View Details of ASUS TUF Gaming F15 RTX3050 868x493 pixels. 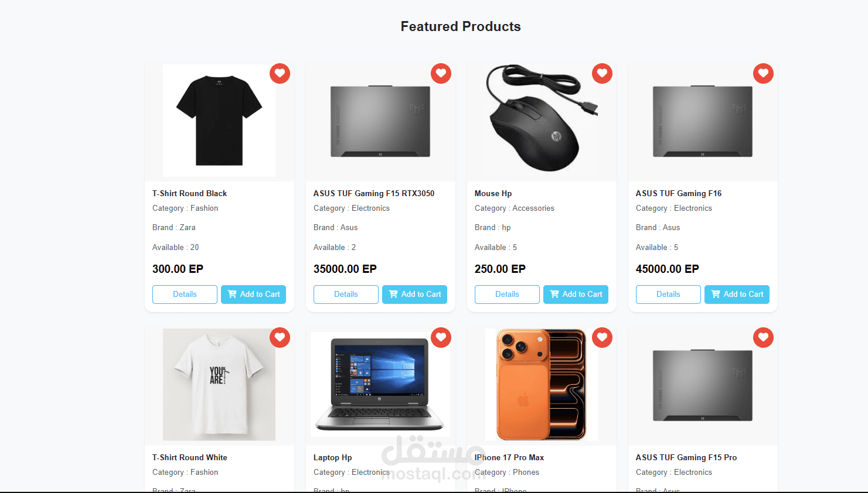[346, 295]
